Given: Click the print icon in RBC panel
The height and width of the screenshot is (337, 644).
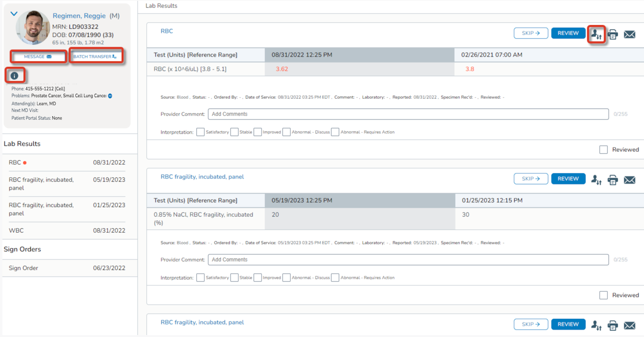Looking at the screenshot, I should [x=613, y=34].
